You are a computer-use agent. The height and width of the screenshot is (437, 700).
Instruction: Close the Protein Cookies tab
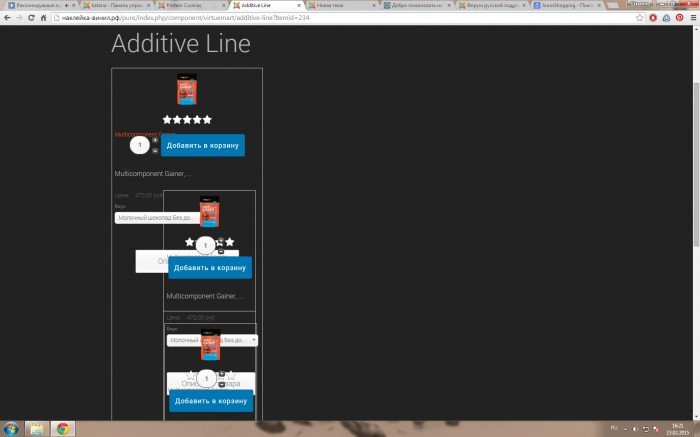[224, 5]
